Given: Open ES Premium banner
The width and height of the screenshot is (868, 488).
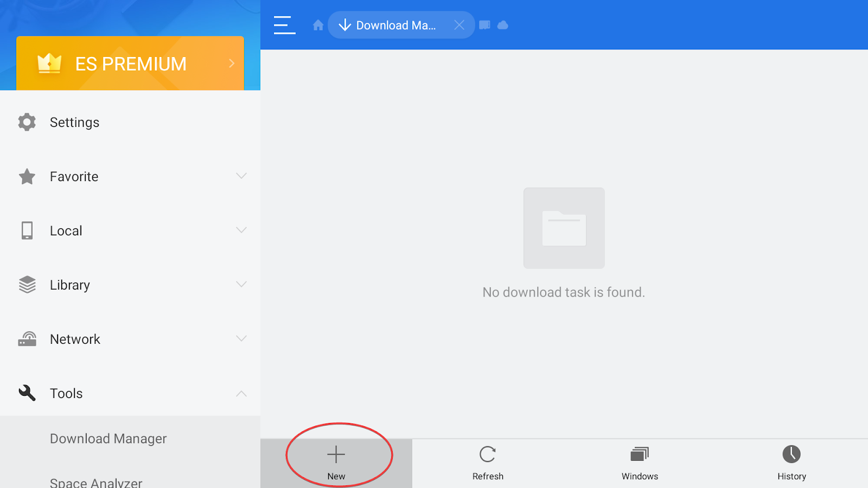Looking at the screenshot, I should coord(130,63).
